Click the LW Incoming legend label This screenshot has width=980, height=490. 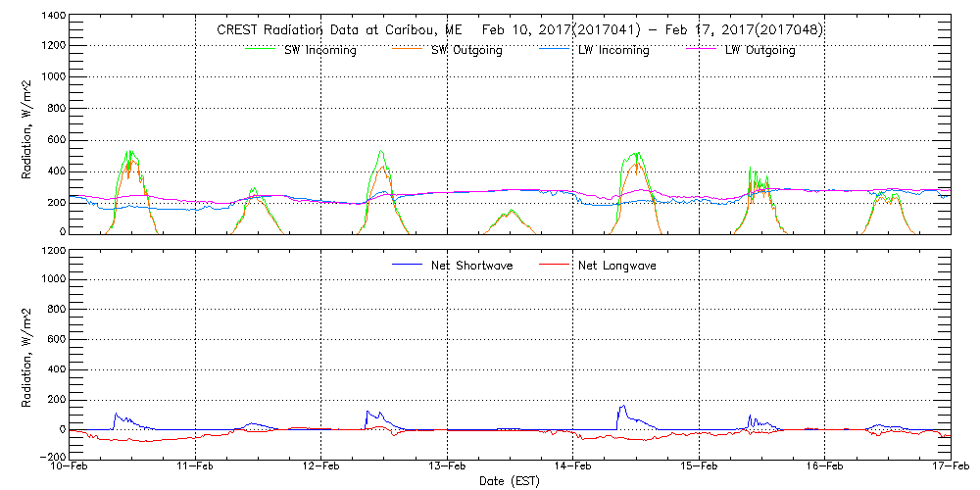pyautogui.click(x=613, y=50)
